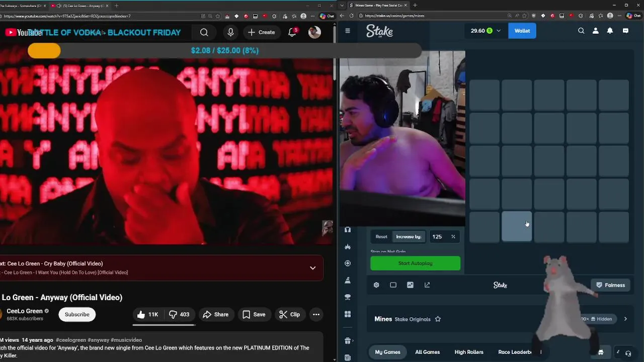Screen dimensions: 644x362
Task: Open the Stake user profile icon
Action: (596, 31)
